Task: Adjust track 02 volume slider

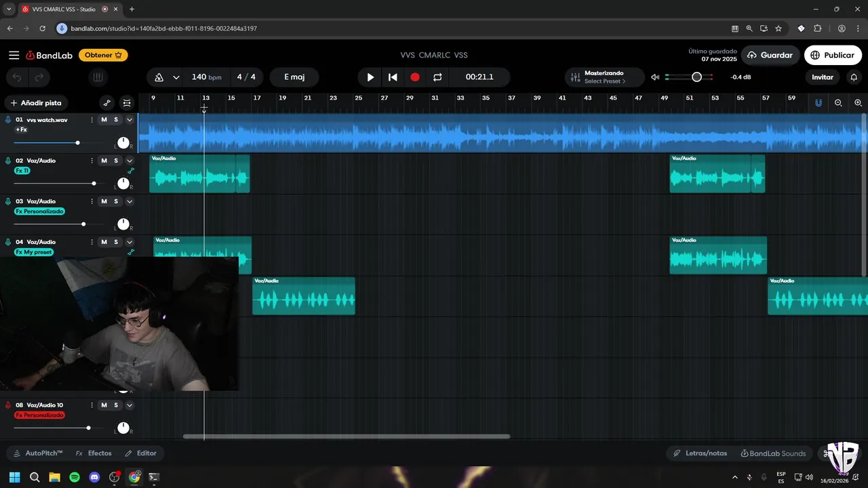Action: click(x=94, y=183)
